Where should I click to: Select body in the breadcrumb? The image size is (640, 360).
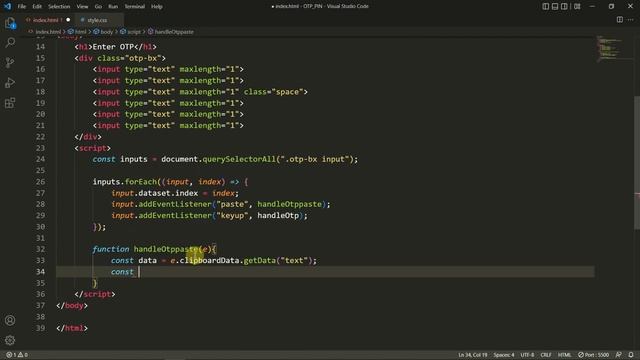[x=107, y=32]
